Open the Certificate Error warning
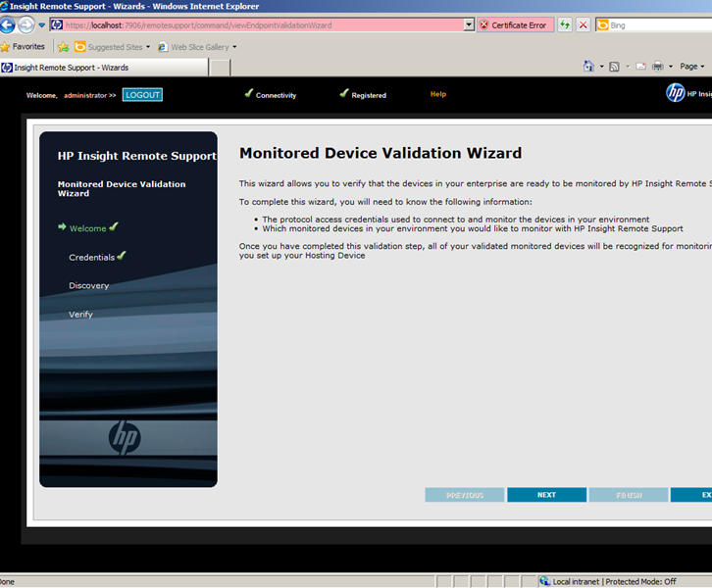 point(515,25)
